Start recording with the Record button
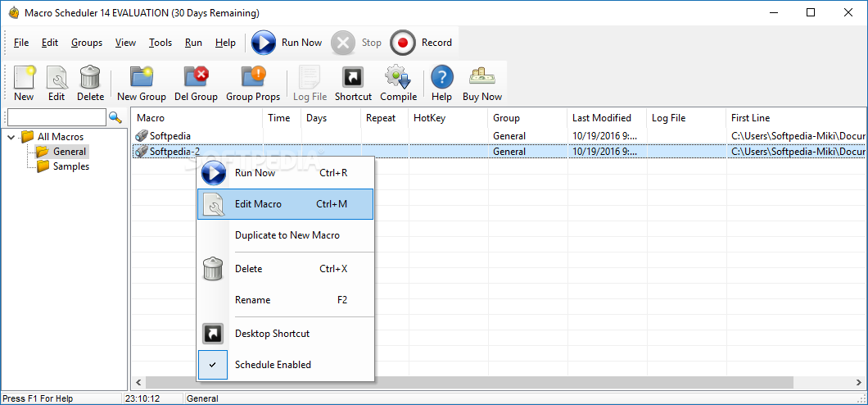This screenshot has width=868, height=405. (x=421, y=43)
